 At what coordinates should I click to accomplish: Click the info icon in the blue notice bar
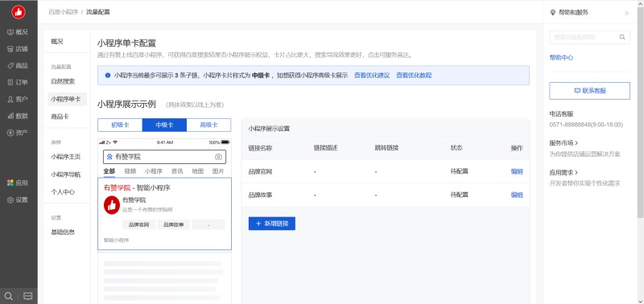[108, 75]
